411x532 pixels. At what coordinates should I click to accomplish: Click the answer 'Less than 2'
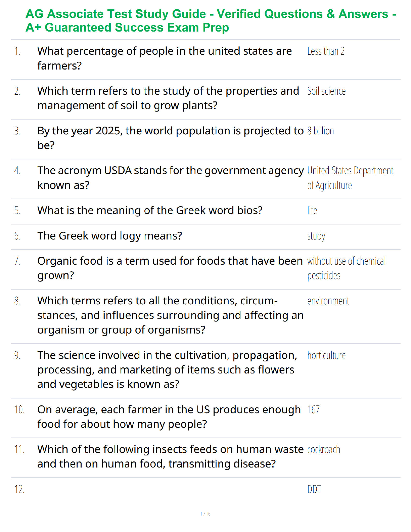(326, 51)
